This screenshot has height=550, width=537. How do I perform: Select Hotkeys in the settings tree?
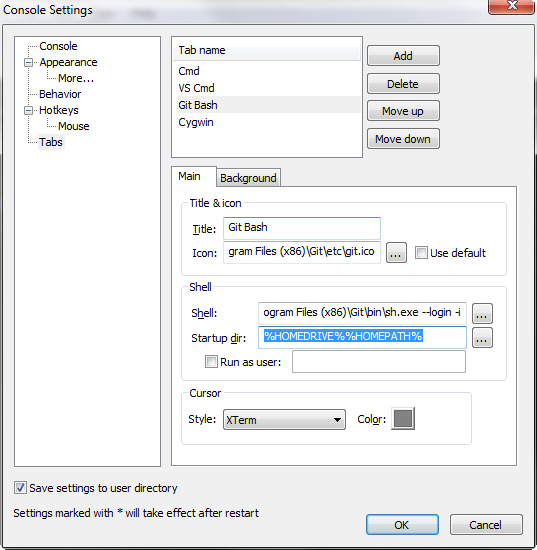coord(59,110)
